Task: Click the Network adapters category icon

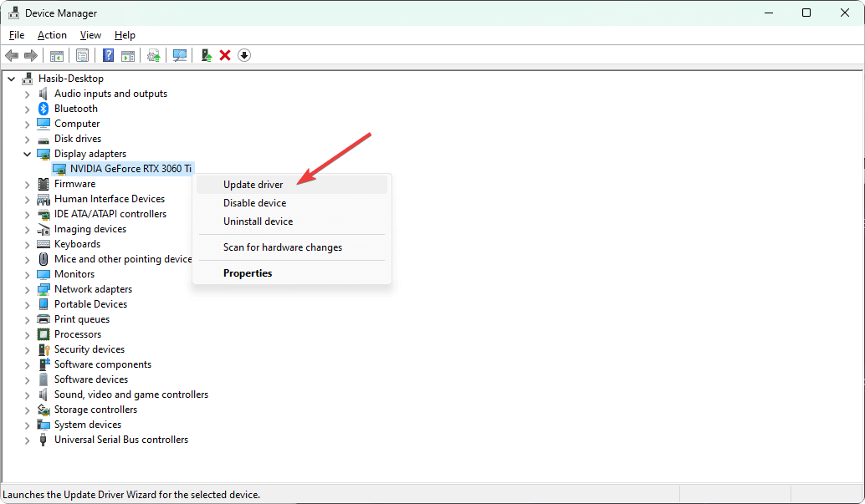Action: 44,289
